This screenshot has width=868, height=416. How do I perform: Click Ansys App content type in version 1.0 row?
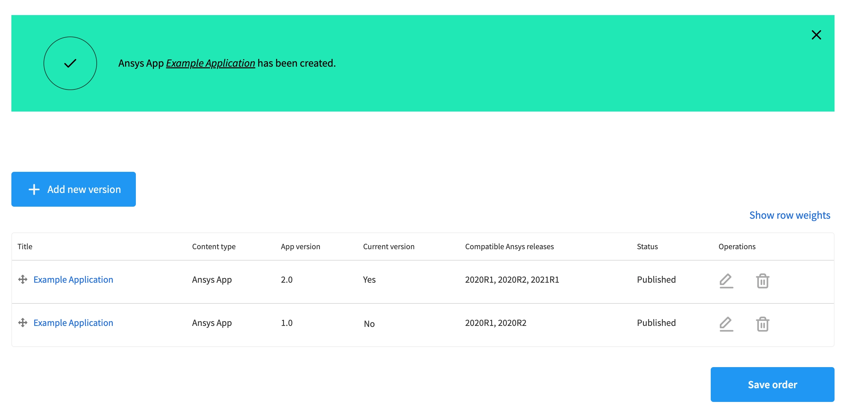point(211,323)
